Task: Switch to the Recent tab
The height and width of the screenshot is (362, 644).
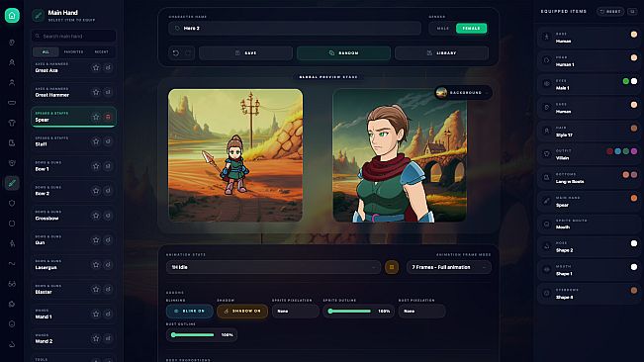Action: pyautogui.click(x=102, y=52)
